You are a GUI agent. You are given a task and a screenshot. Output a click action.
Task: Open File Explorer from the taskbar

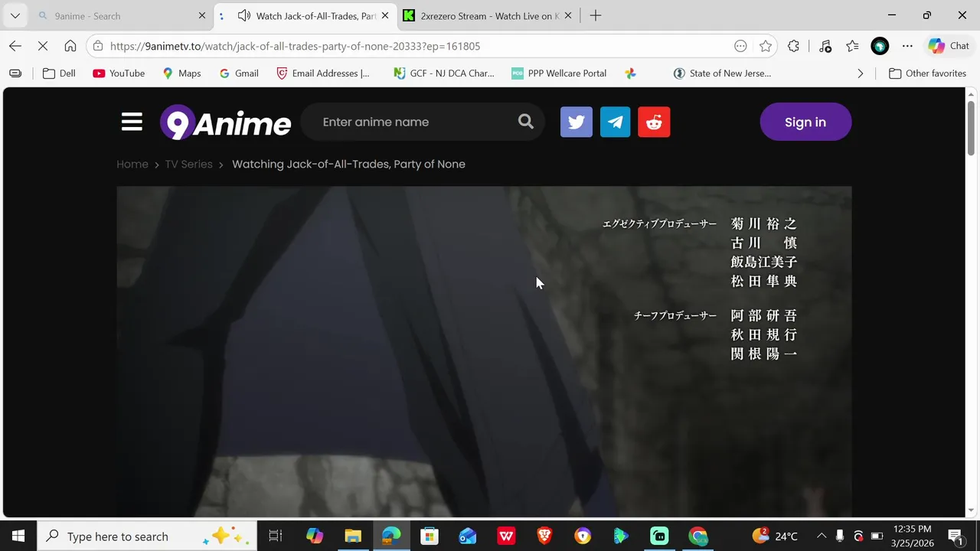353,536
